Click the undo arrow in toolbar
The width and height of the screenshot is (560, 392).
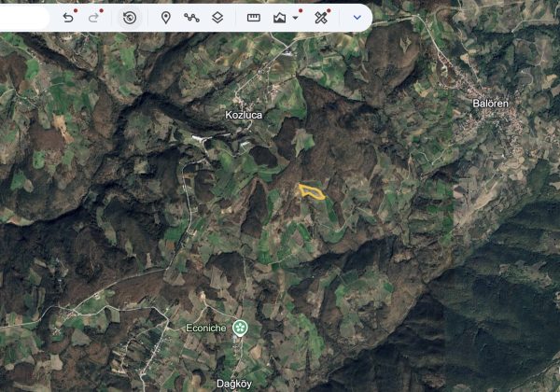pyautogui.click(x=68, y=18)
